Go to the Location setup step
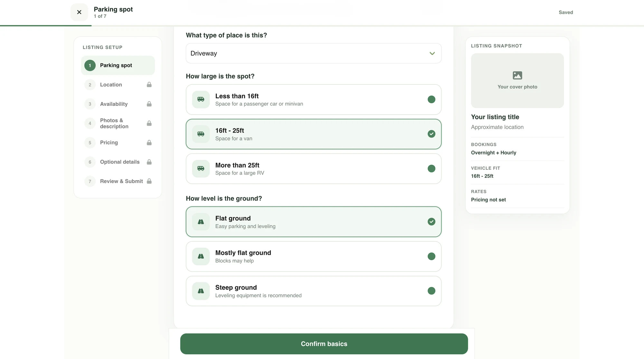 [118, 85]
